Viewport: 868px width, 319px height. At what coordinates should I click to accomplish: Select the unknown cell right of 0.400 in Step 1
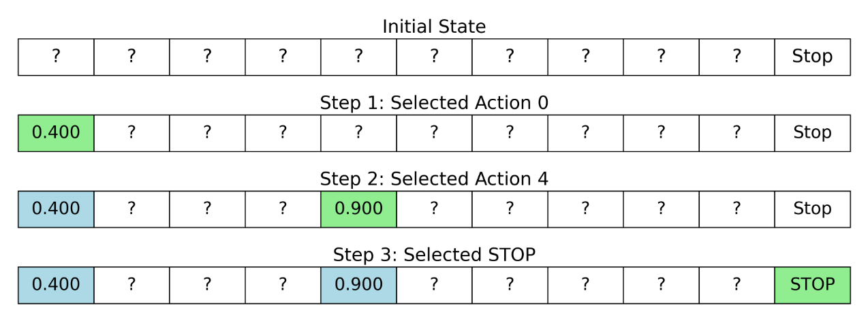tap(131, 133)
